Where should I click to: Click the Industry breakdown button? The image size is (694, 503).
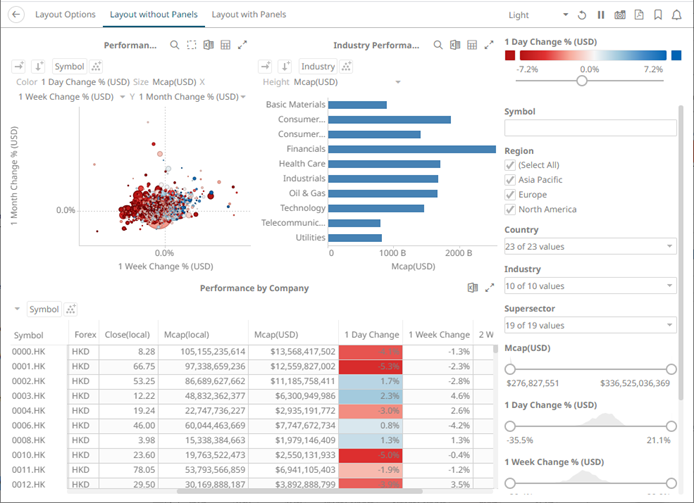pyautogui.click(x=318, y=66)
